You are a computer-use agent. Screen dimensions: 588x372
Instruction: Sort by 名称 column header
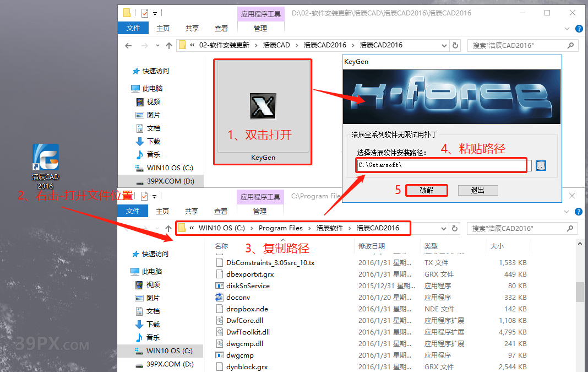(x=221, y=246)
